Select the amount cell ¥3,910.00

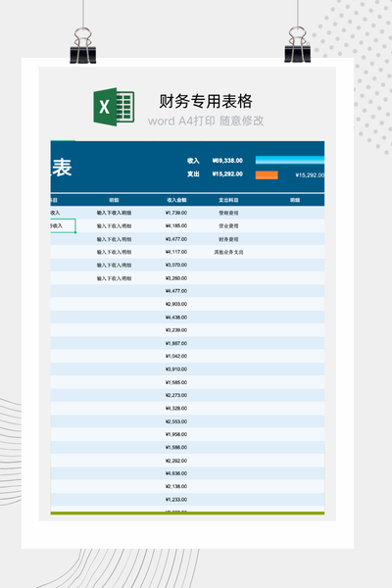pos(176,369)
